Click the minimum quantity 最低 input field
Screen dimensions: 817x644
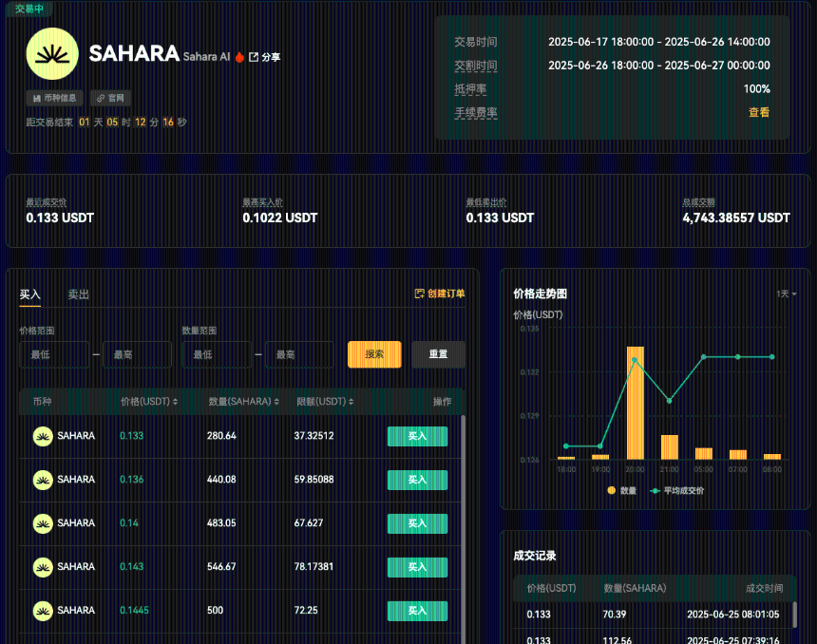[217, 355]
